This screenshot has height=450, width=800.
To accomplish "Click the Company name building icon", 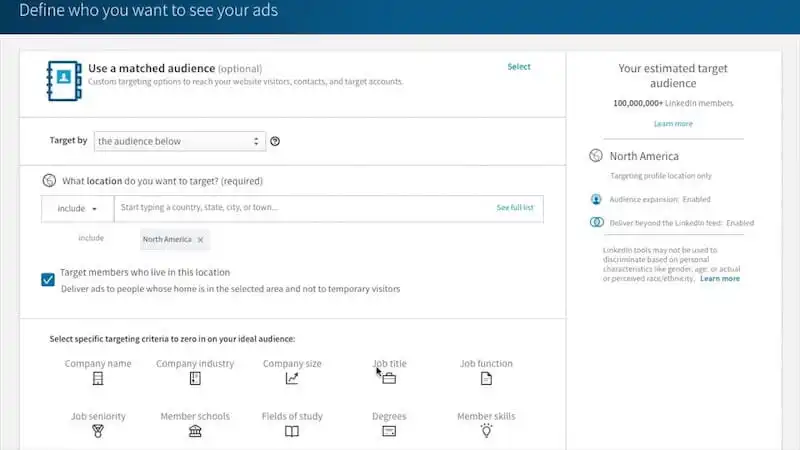I will (x=98, y=379).
